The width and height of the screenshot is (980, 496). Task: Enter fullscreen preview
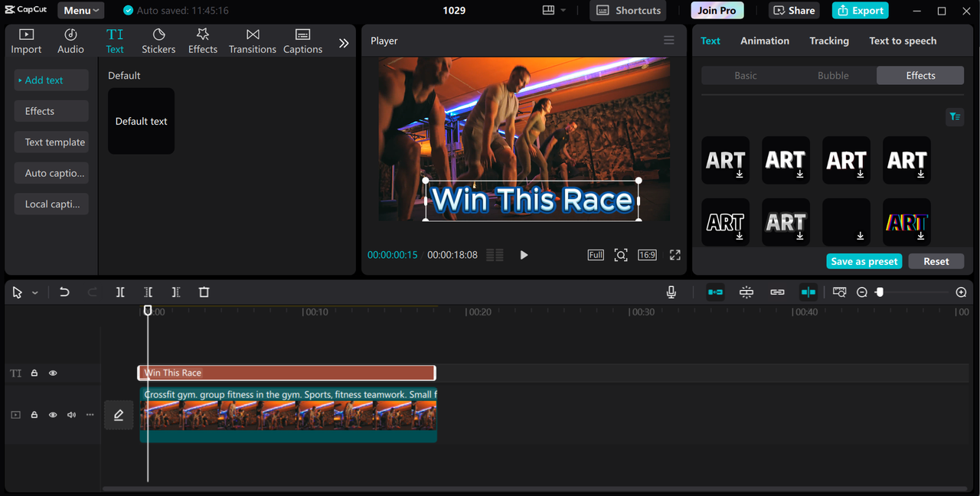coord(675,255)
